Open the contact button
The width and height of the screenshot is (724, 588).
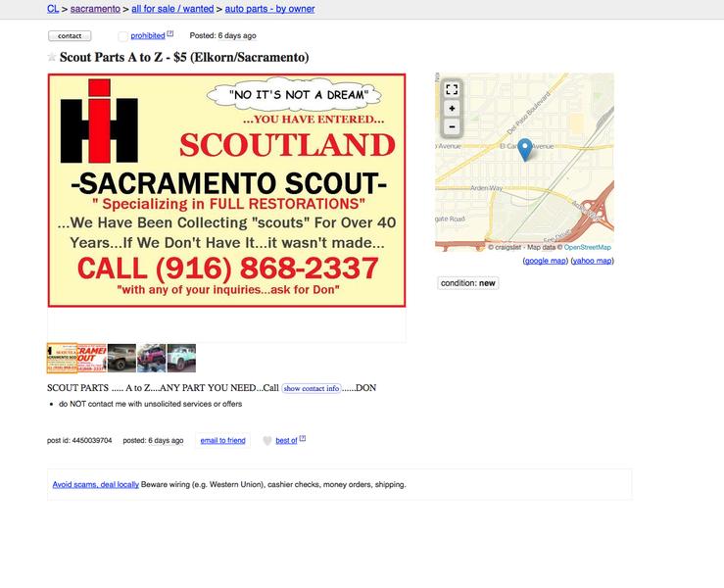click(x=70, y=35)
